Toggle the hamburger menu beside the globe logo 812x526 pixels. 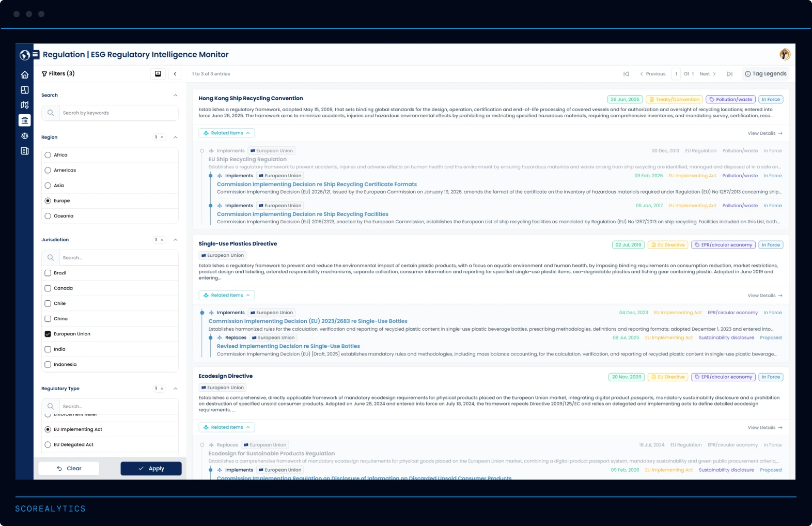point(36,54)
